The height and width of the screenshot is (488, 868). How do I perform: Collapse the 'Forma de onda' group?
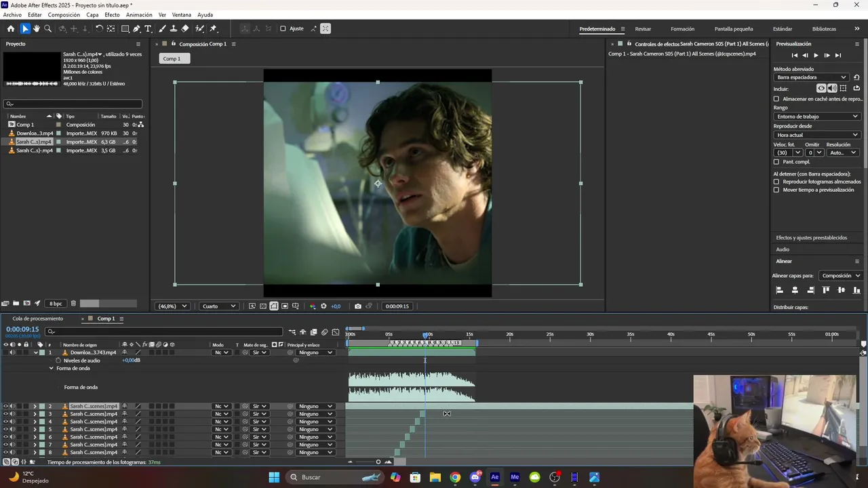click(51, 369)
